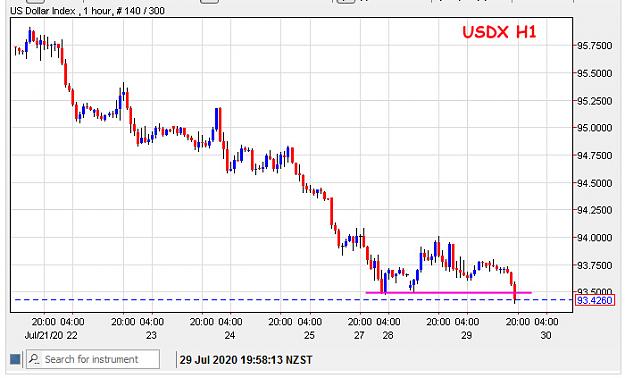Image resolution: width=625 pixels, height=378 pixels.
Task: Click the 04:00 time label above date 30
Action: click(546, 322)
